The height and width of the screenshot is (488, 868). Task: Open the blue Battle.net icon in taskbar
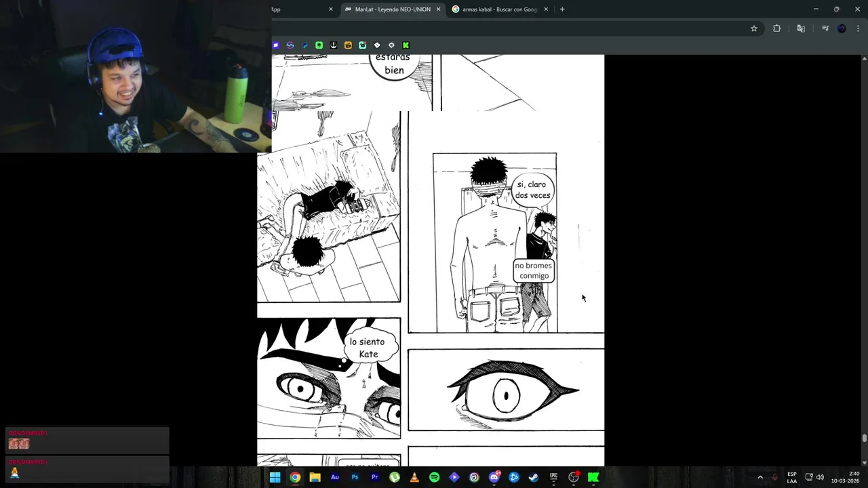point(514,477)
